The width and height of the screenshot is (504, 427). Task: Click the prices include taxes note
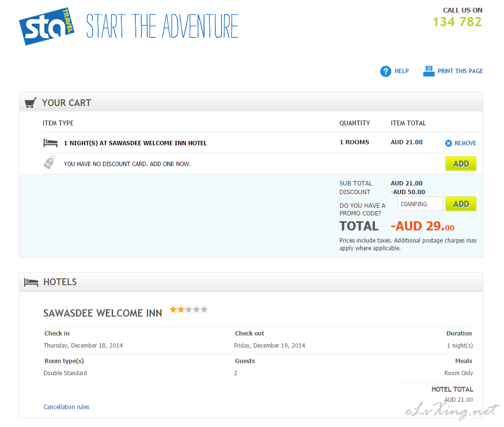tap(408, 244)
